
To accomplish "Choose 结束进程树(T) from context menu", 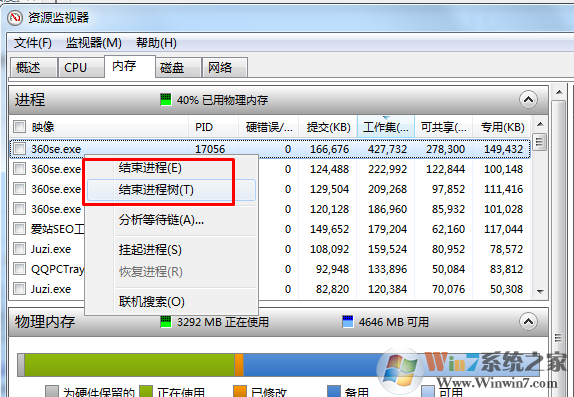I will click(171, 190).
